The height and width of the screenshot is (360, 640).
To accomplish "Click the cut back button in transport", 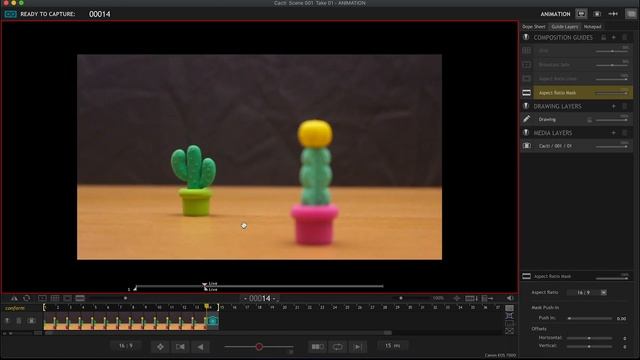I will point(180,347).
